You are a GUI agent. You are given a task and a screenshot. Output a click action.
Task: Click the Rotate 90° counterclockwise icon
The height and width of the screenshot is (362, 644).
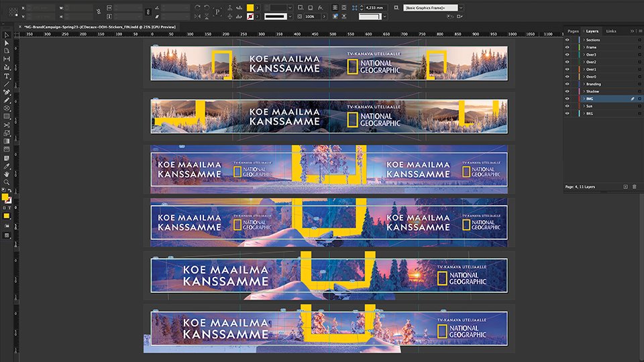[x=207, y=8]
